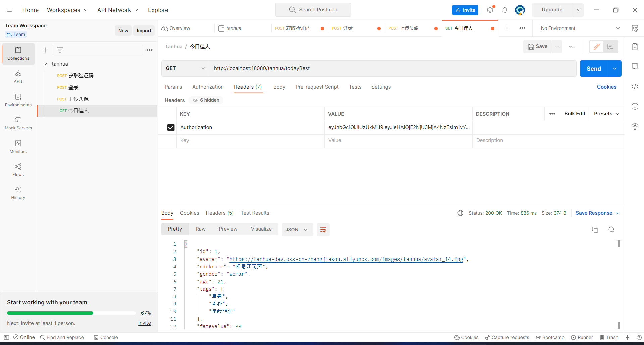Screen dimensions: 644x345
Task: Click the team progress bar
Action: (71, 313)
